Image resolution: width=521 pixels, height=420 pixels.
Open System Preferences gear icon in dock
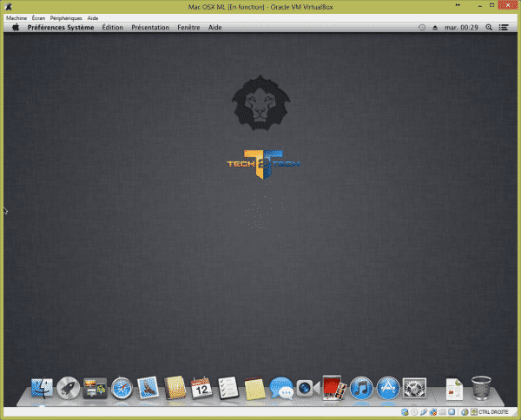tap(414, 388)
